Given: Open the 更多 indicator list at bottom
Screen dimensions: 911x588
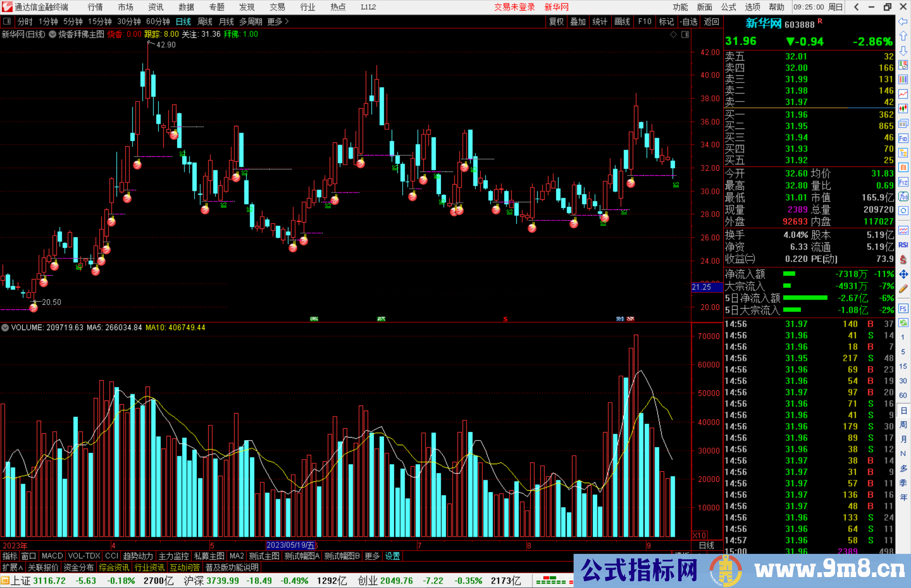Looking at the screenshot, I should pyautogui.click(x=372, y=556).
